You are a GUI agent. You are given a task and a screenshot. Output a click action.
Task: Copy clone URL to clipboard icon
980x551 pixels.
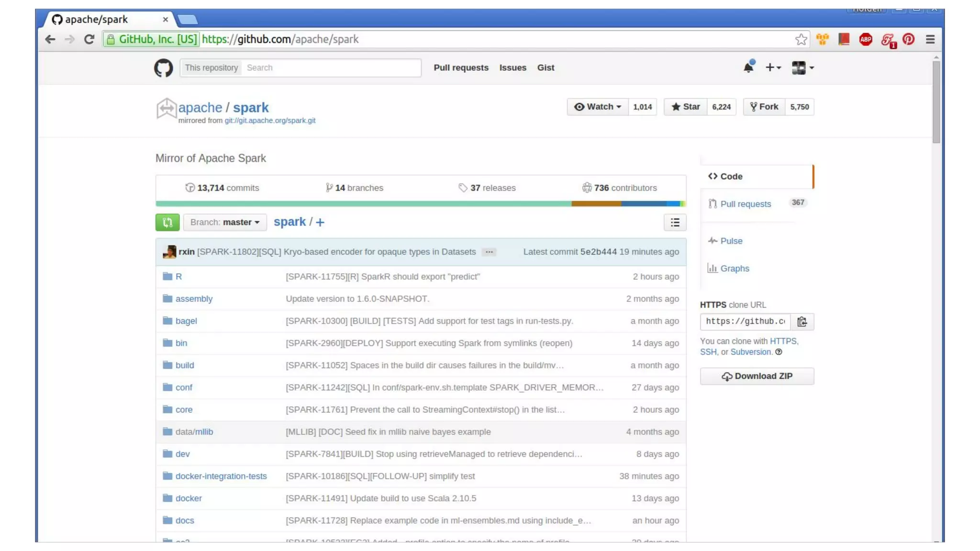pyautogui.click(x=802, y=321)
